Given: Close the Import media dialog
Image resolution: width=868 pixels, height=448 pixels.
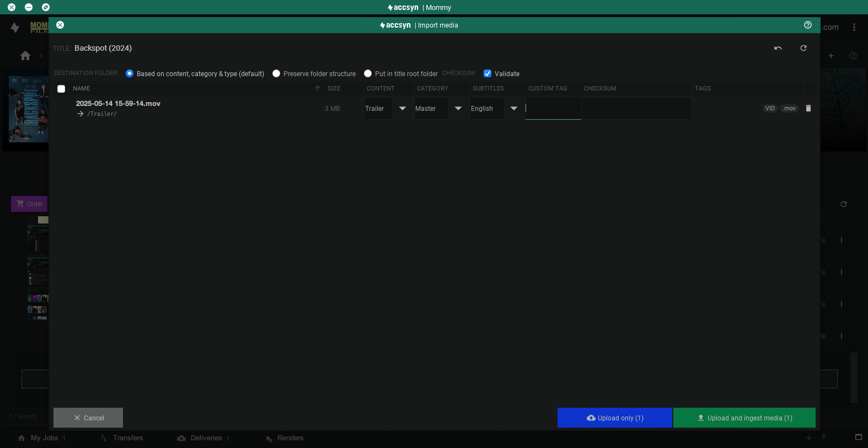Looking at the screenshot, I should tap(60, 25).
